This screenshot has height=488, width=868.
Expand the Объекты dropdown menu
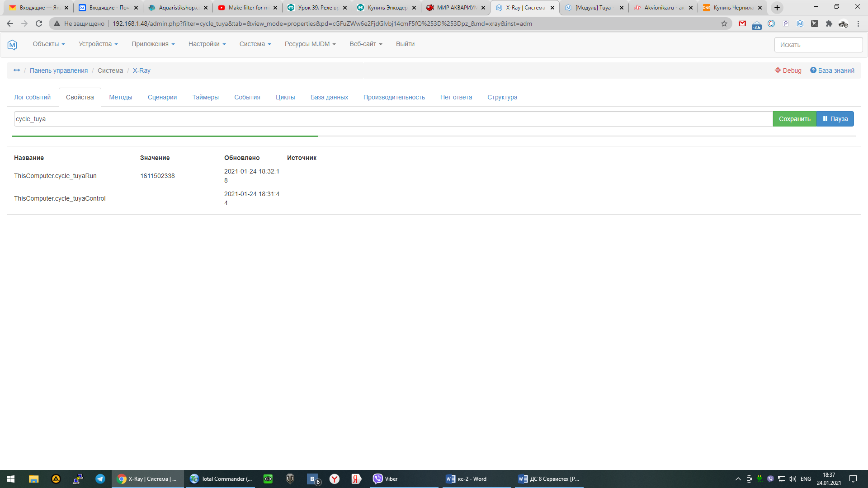click(x=48, y=44)
